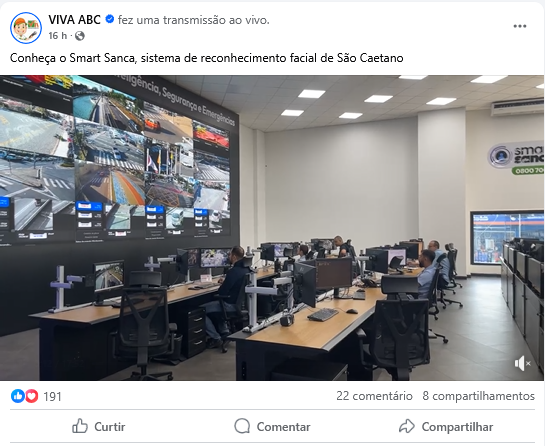Open the 22 comentário link
Image resolution: width=545 pixels, height=446 pixels.
[374, 396]
